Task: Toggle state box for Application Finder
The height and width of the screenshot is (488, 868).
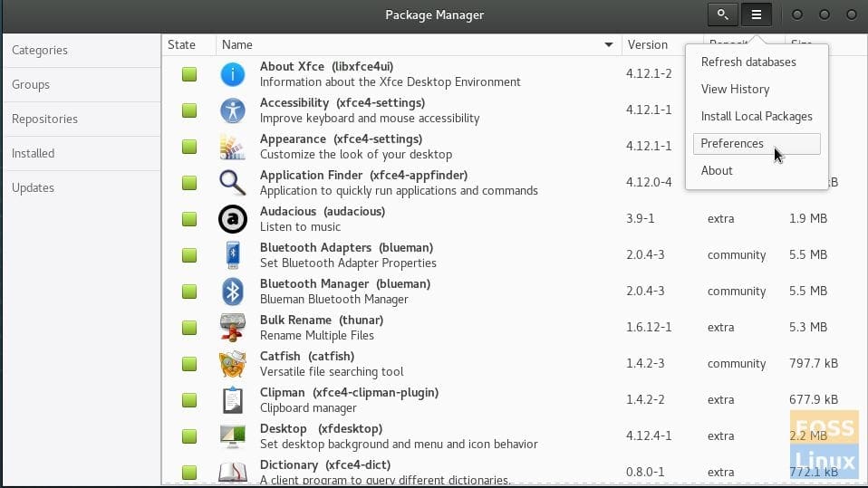Action: [189, 183]
